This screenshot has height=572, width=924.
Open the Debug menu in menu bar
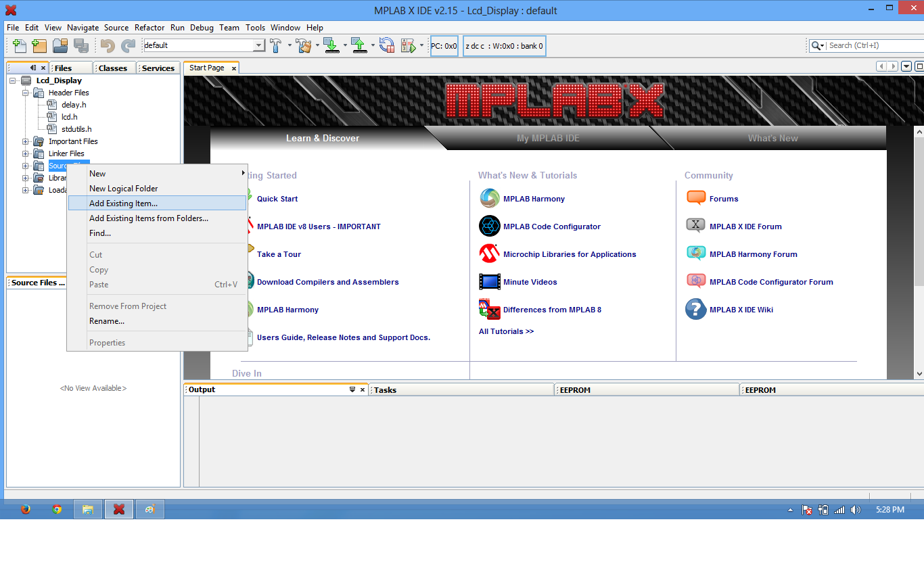click(202, 28)
